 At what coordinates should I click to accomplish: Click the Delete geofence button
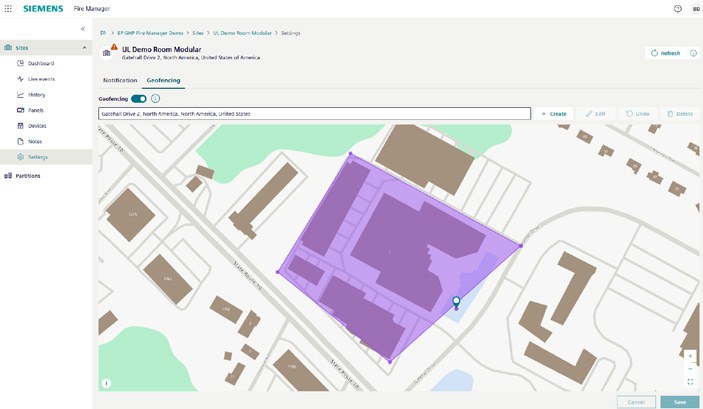pyautogui.click(x=680, y=114)
